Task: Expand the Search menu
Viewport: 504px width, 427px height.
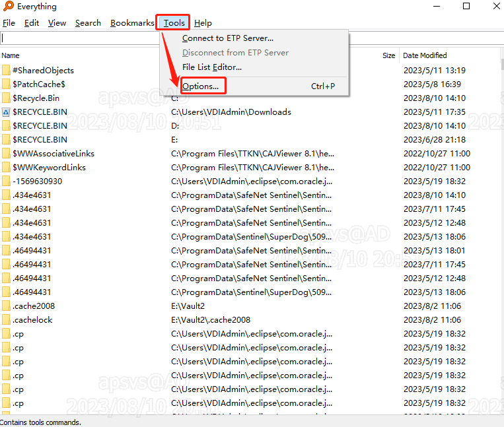Action: 88,23
